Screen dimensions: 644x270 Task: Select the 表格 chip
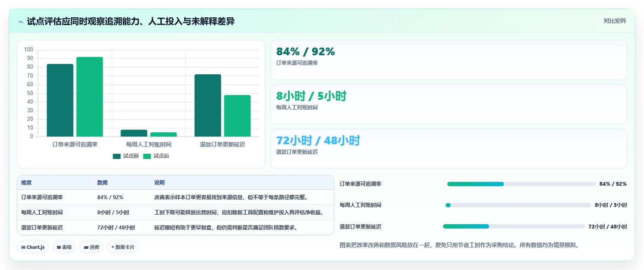(64, 247)
